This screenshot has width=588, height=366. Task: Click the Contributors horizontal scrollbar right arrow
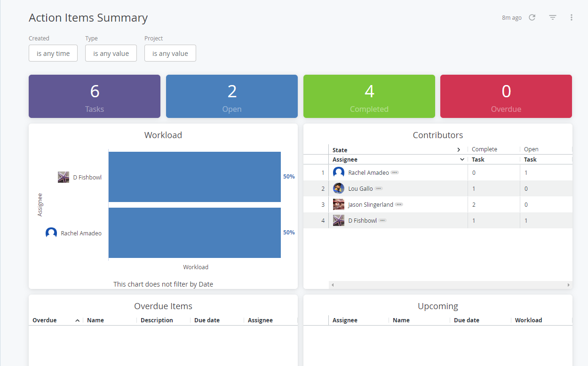click(x=568, y=285)
